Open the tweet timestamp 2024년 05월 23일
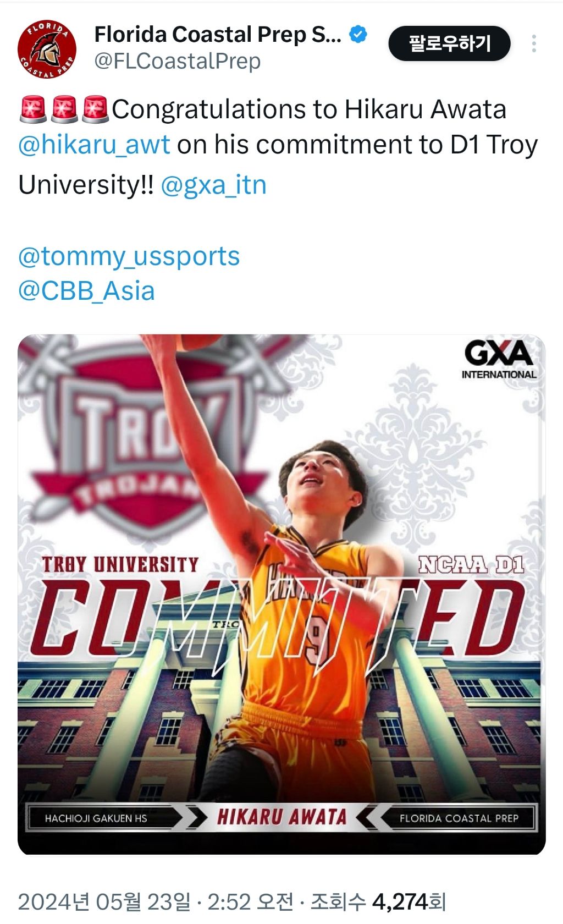 [x=103, y=902]
